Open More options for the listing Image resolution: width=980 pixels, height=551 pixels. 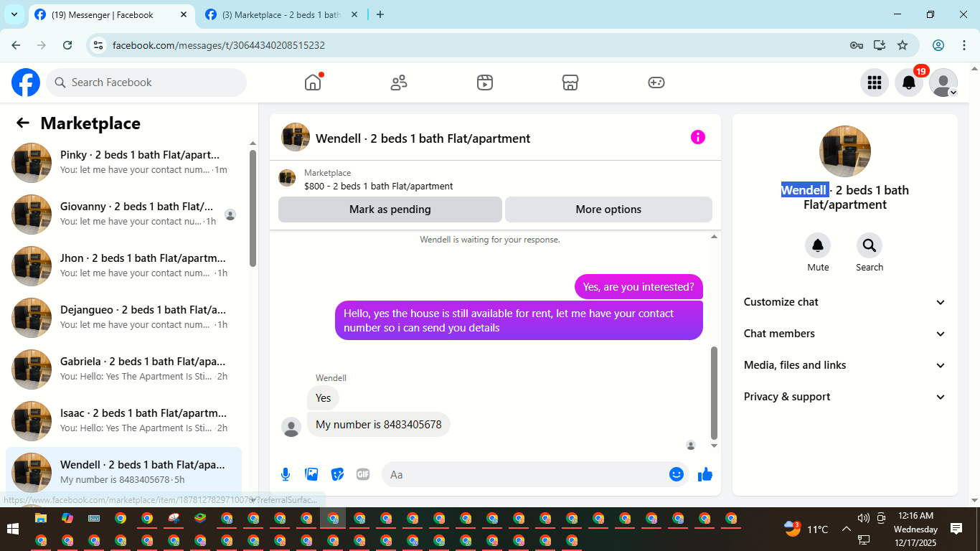pos(608,209)
